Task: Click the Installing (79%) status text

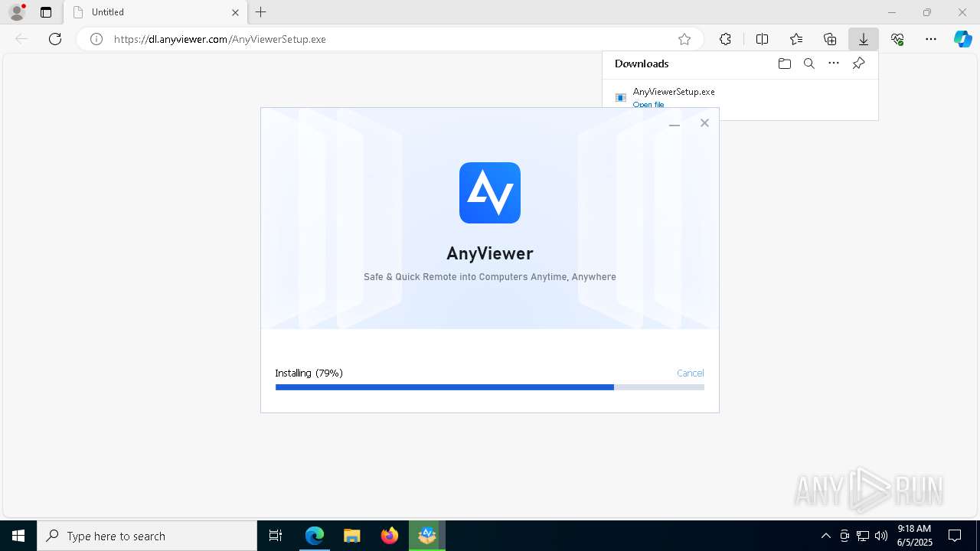Action: point(309,373)
